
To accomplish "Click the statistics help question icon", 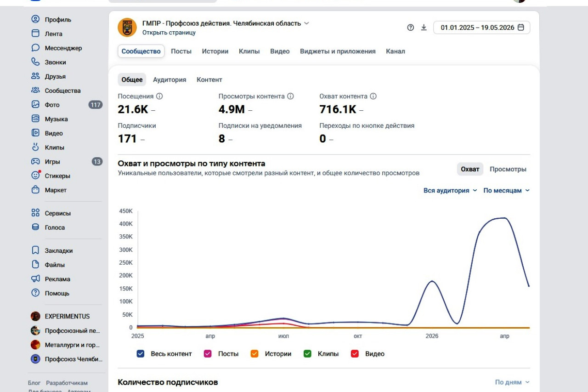I will (411, 28).
